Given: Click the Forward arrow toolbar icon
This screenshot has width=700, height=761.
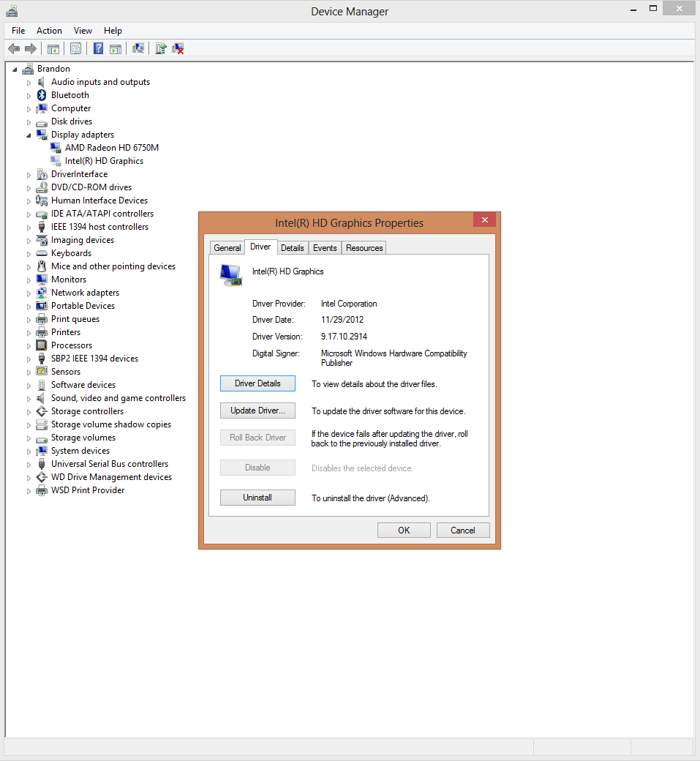Looking at the screenshot, I should coord(31,48).
